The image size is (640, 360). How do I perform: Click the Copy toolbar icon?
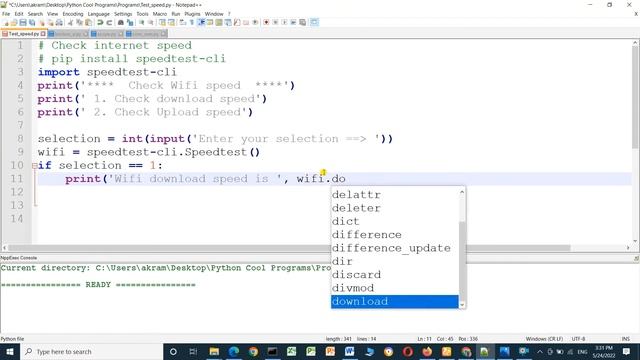79,22
